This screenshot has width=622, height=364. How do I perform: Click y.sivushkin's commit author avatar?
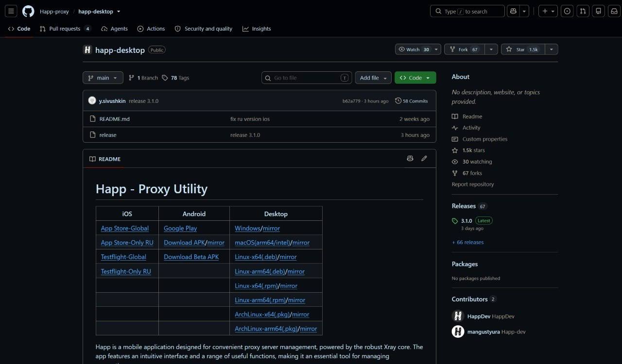92,100
